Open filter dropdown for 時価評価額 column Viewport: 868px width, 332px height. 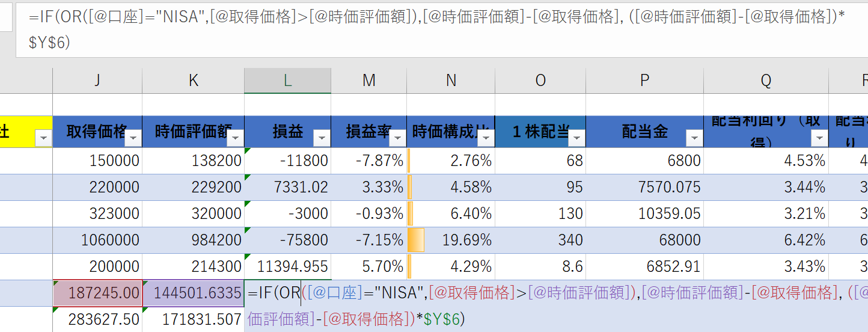click(236, 138)
